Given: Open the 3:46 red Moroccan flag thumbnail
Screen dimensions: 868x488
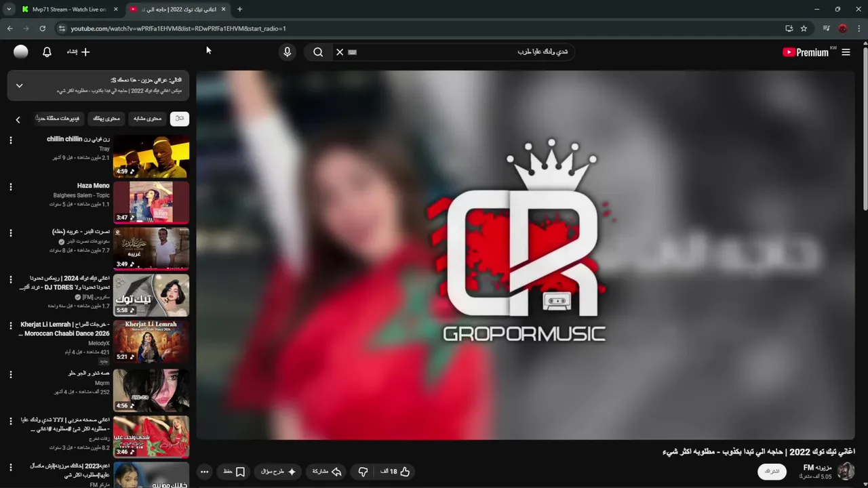Looking at the screenshot, I should pyautogui.click(x=151, y=436).
